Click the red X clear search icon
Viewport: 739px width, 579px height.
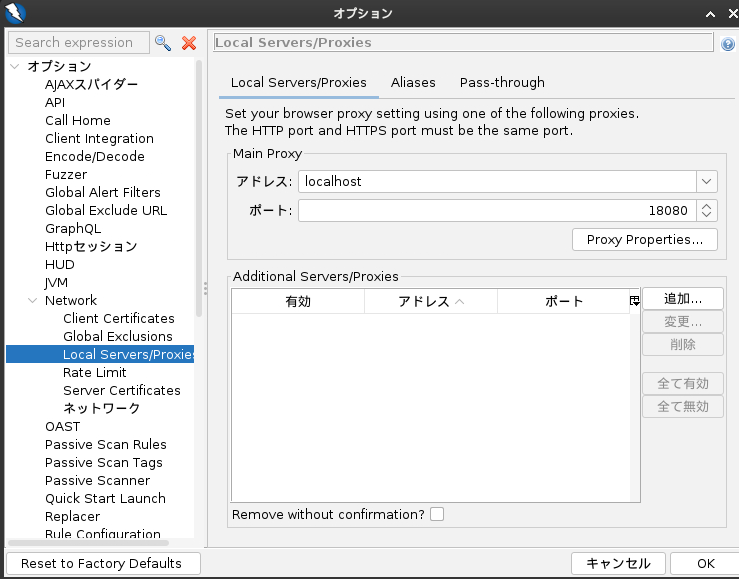pos(188,43)
